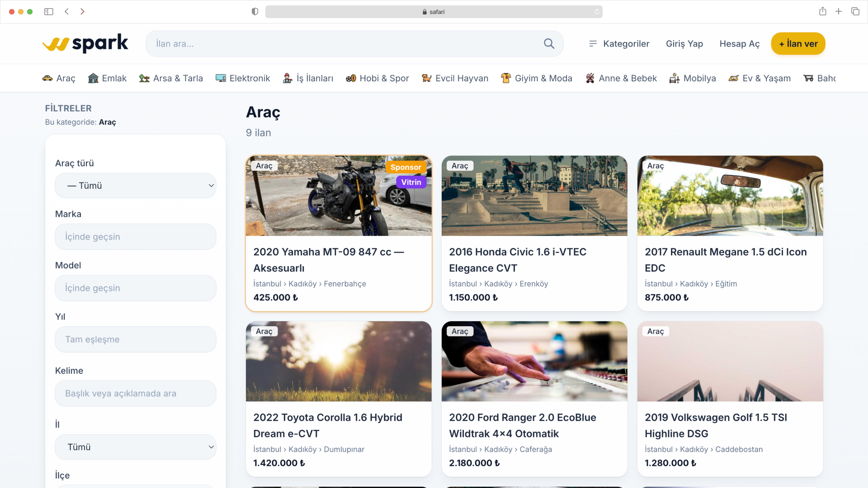Click the Bahçe wheelbarrow icon
The height and width of the screenshot is (488, 868).
[808, 78]
